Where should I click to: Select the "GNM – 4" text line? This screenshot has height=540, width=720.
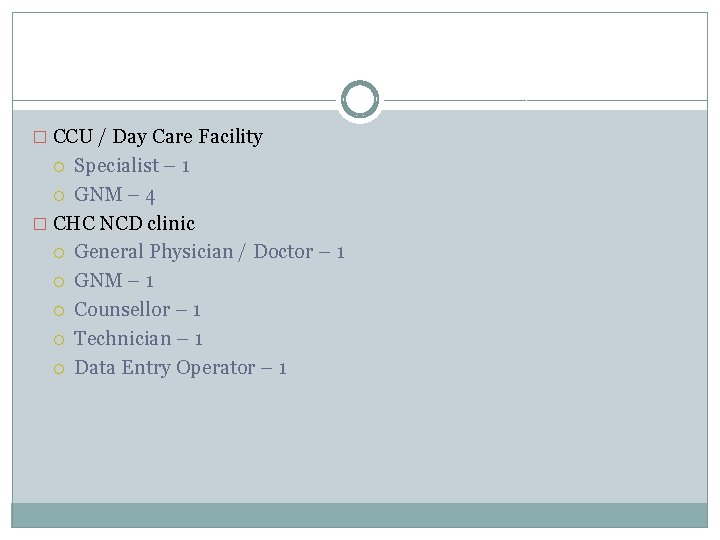coord(115,195)
